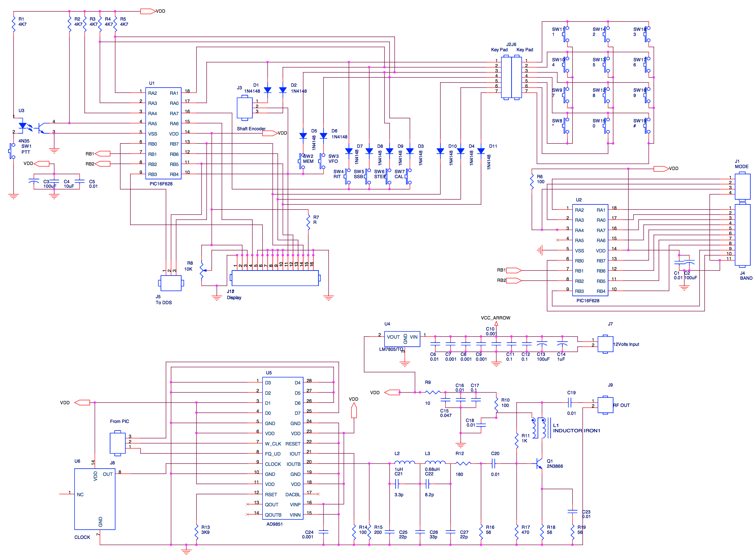Select the SW8 keypad * switch
The width and height of the screenshot is (756, 559).
pyautogui.click(x=566, y=125)
